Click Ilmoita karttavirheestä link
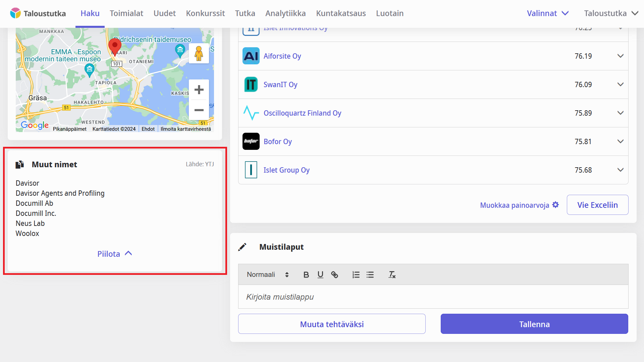 pos(186,129)
